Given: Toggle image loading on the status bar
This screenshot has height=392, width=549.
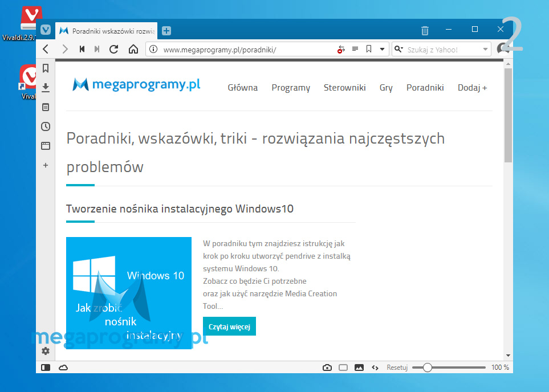Looking at the screenshot, I should (x=359, y=367).
